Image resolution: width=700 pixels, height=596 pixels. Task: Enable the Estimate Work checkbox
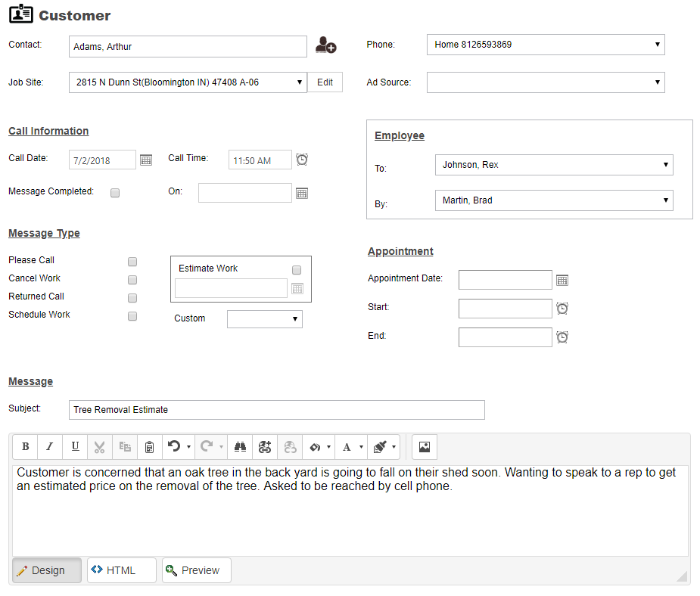297,270
